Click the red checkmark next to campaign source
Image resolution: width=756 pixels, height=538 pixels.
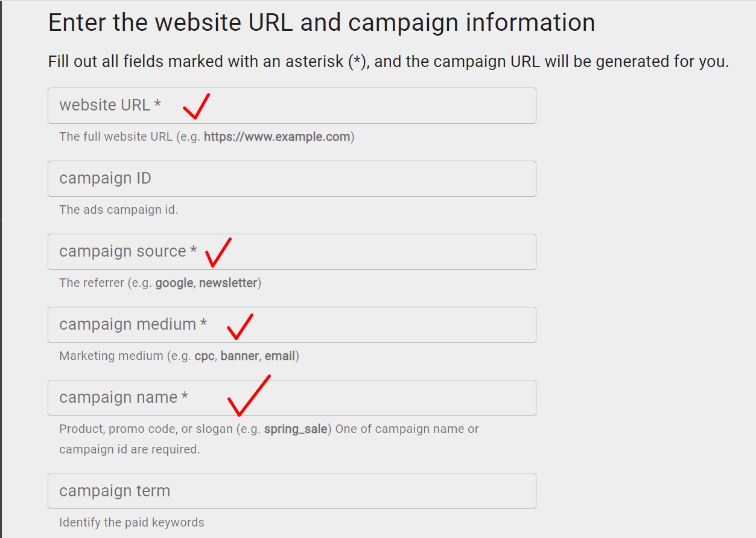coord(218,252)
